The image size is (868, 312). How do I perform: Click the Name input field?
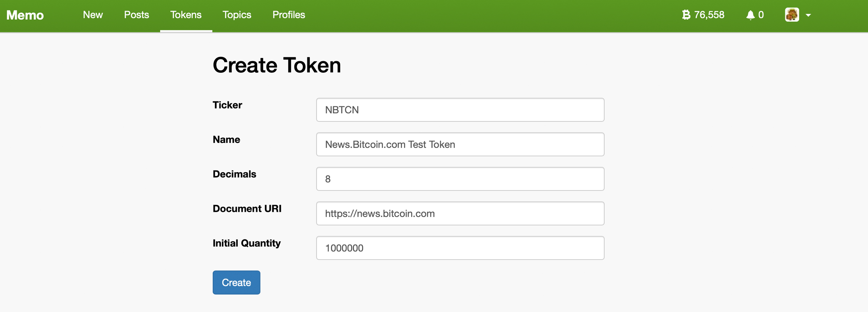(460, 144)
